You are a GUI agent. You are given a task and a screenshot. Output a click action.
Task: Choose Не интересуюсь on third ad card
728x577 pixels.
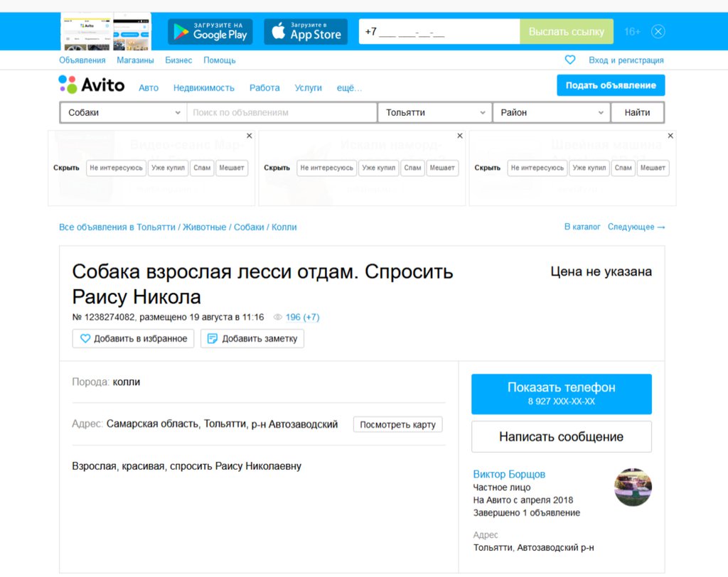pos(537,168)
